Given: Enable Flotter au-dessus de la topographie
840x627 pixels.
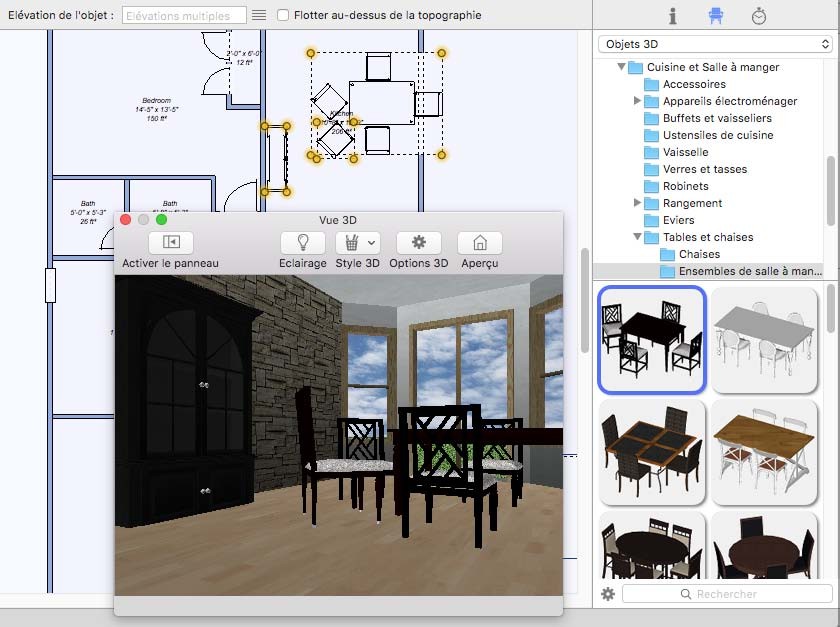Looking at the screenshot, I should point(284,15).
